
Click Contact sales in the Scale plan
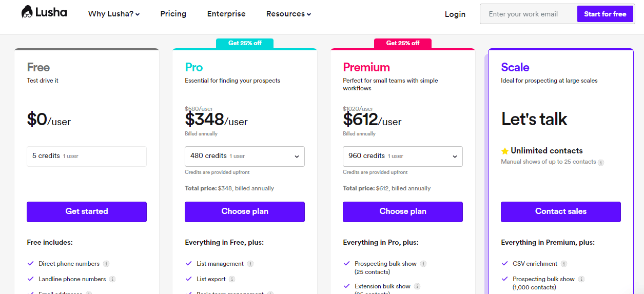560,211
